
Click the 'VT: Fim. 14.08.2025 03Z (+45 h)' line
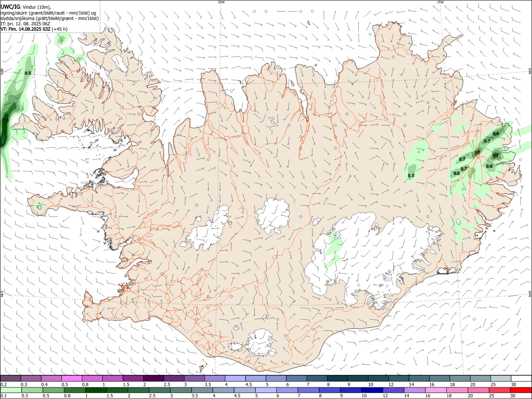click(x=34, y=29)
